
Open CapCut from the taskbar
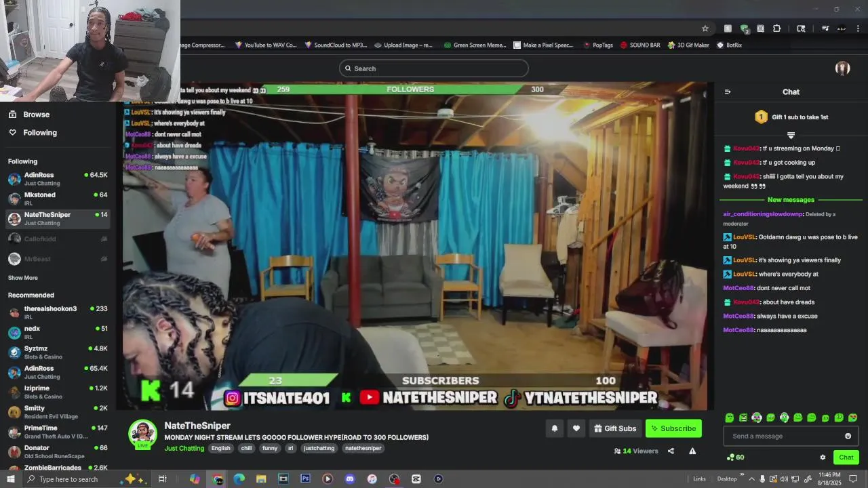[416, 479]
